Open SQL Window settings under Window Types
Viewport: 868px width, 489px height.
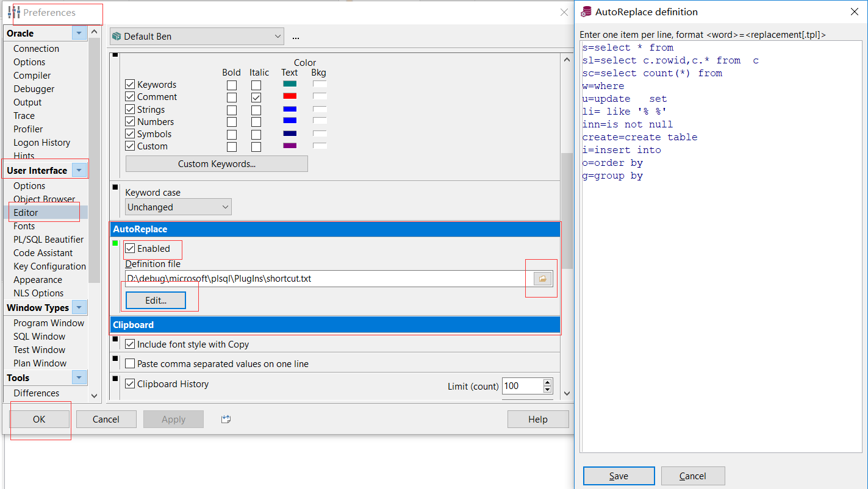(x=39, y=336)
